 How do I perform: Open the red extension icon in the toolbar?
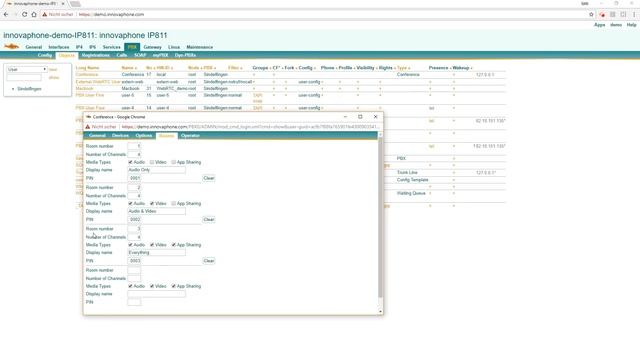click(x=602, y=14)
